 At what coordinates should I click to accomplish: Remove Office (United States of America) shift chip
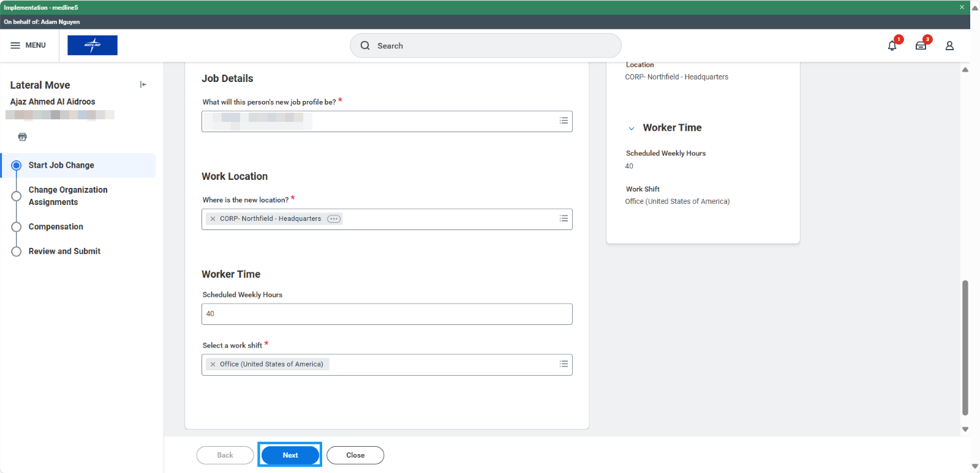(213, 364)
